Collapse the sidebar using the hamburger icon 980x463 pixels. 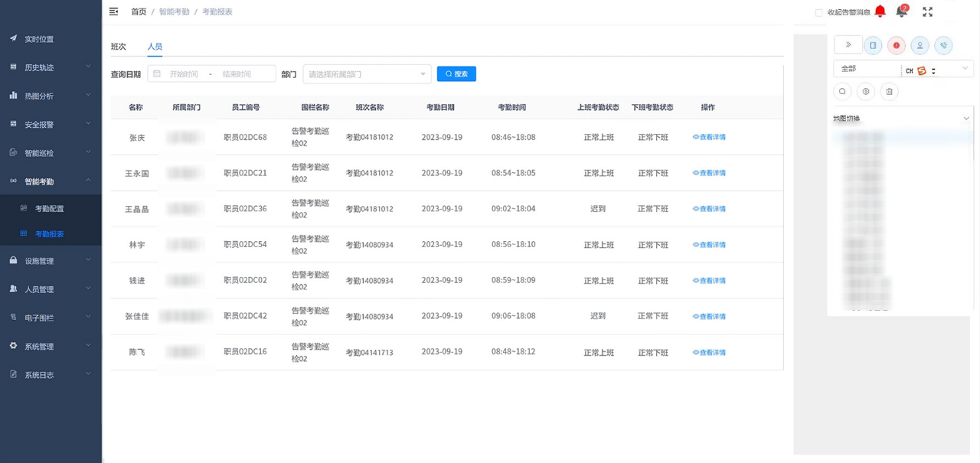[113, 11]
